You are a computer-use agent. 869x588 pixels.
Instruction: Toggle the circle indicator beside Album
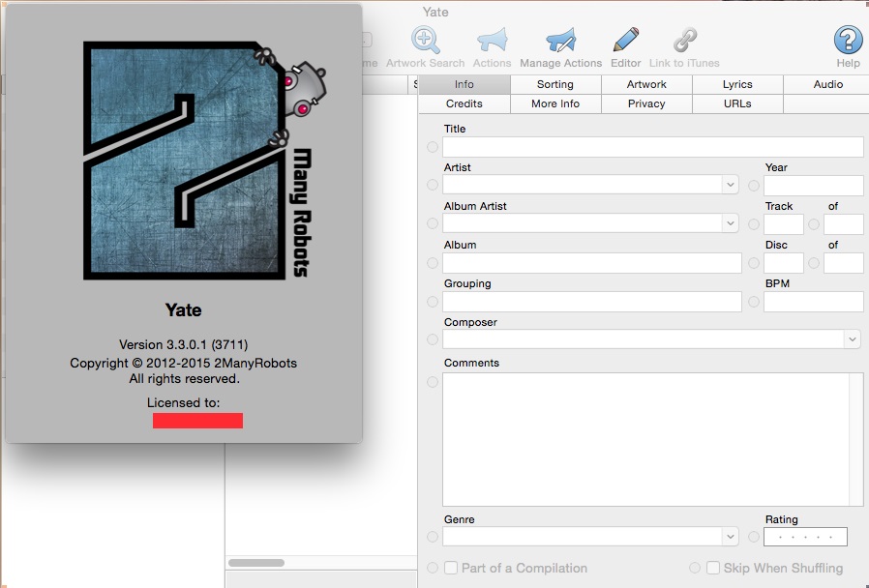pos(433,263)
